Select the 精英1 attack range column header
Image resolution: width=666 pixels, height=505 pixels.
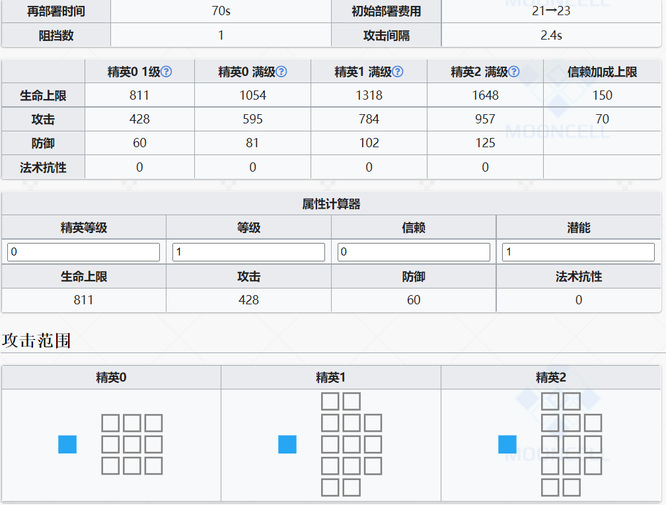[331, 377]
